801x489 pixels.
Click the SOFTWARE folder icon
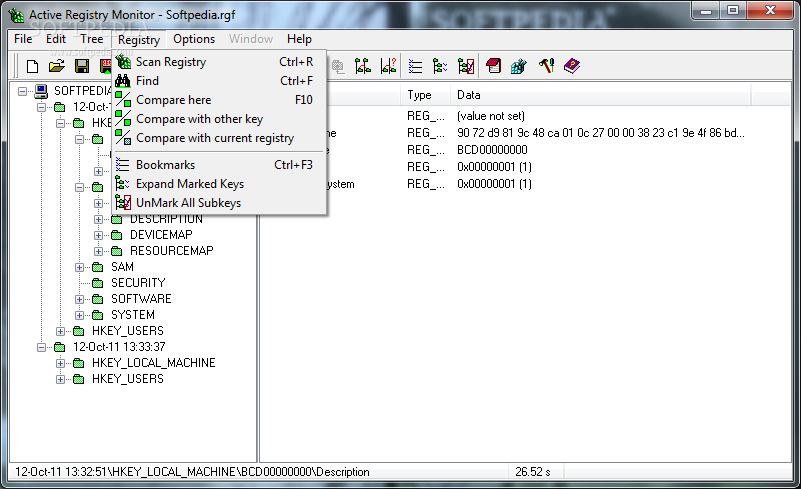(98, 299)
